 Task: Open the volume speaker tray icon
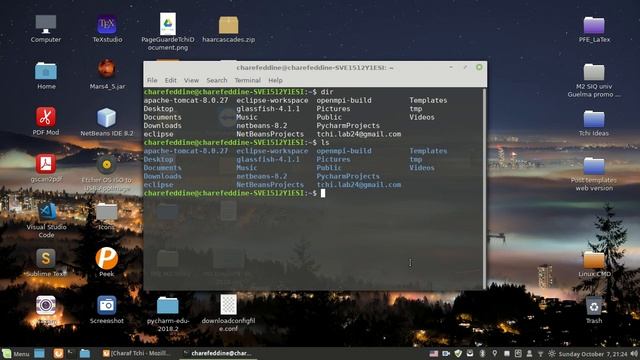point(634,353)
